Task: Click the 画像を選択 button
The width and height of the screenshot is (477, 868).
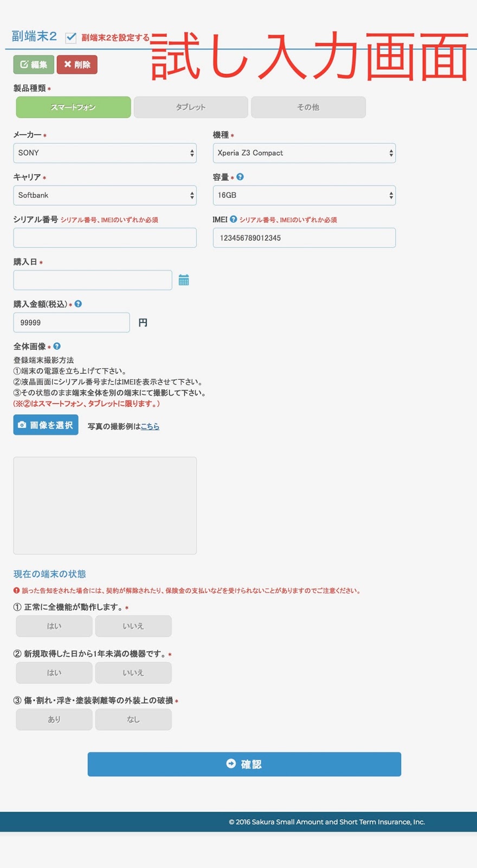Action: (x=46, y=425)
